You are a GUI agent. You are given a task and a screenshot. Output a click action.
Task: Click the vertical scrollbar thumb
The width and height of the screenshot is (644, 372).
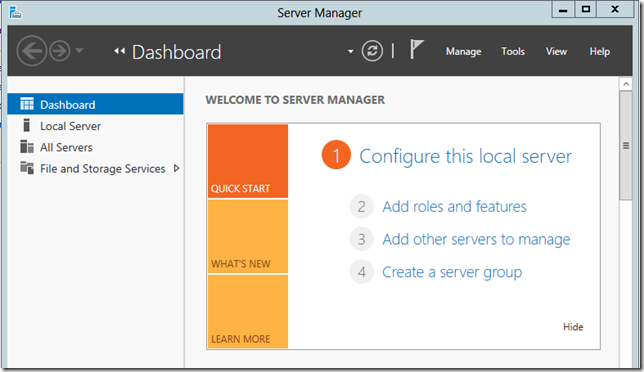click(x=626, y=145)
